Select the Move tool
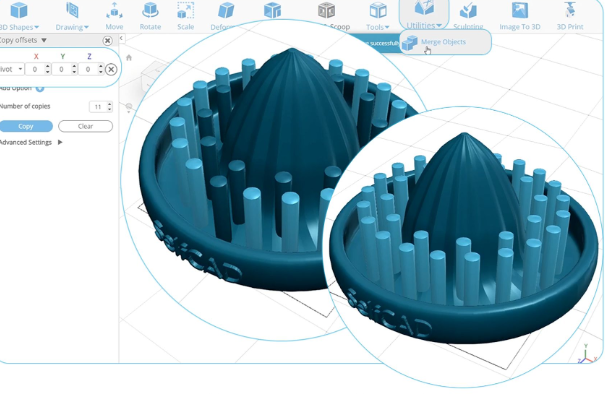Image resolution: width=605 pixels, height=394 pixels. [x=114, y=16]
